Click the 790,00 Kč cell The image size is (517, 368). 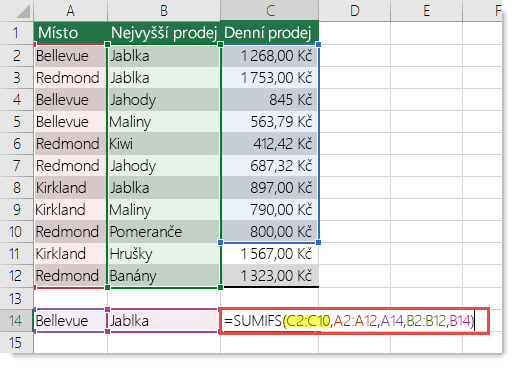coord(269,210)
